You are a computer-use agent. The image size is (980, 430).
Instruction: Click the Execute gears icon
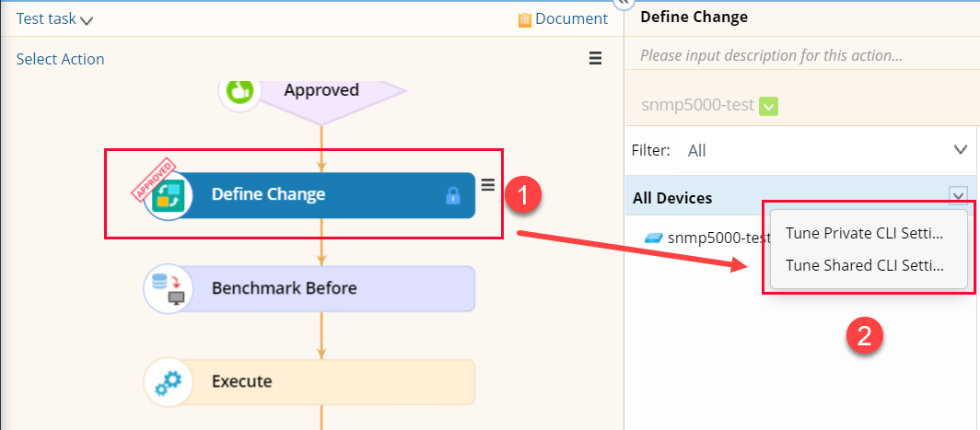tap(169, 382)
